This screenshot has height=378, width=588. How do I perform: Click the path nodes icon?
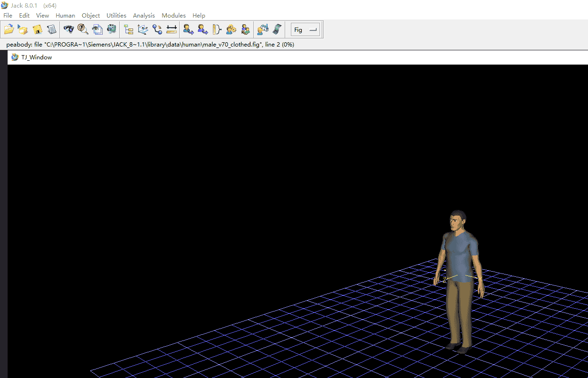point(157,29)
